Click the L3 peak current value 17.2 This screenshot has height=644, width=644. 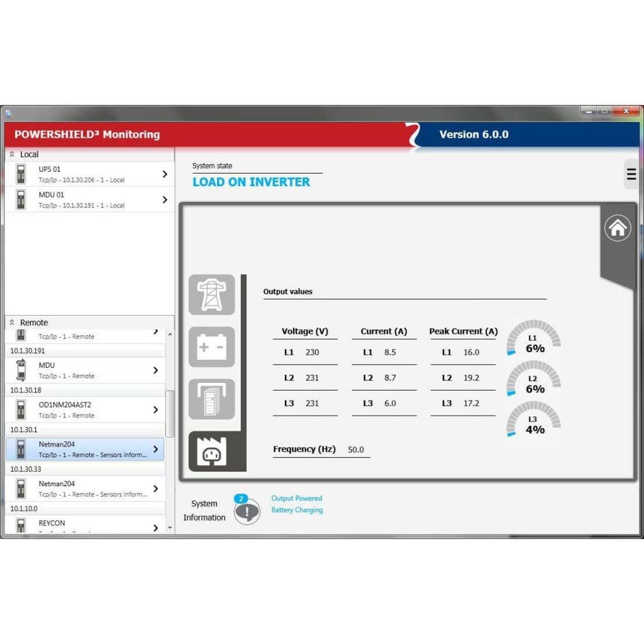471,403
